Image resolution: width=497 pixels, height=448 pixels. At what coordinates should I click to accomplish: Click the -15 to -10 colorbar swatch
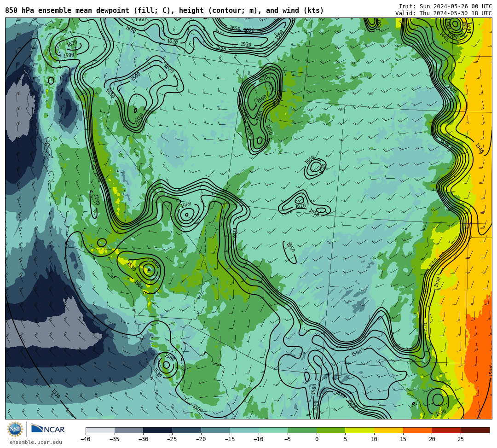(x=244, y=430)
